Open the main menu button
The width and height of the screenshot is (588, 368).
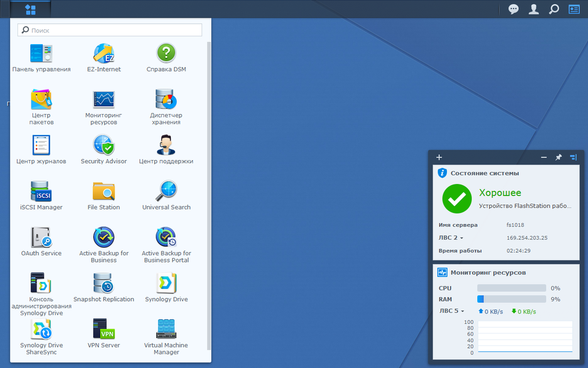click(x=31, y=9)
